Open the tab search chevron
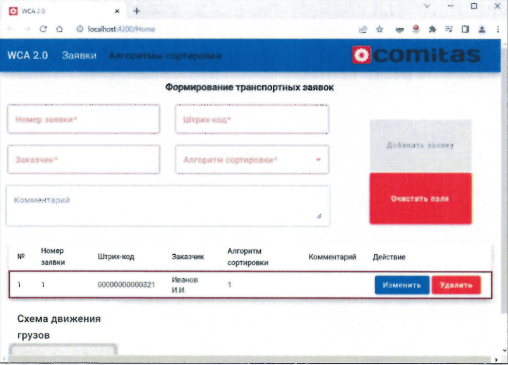Screen dimensions: 508x365 427,6
